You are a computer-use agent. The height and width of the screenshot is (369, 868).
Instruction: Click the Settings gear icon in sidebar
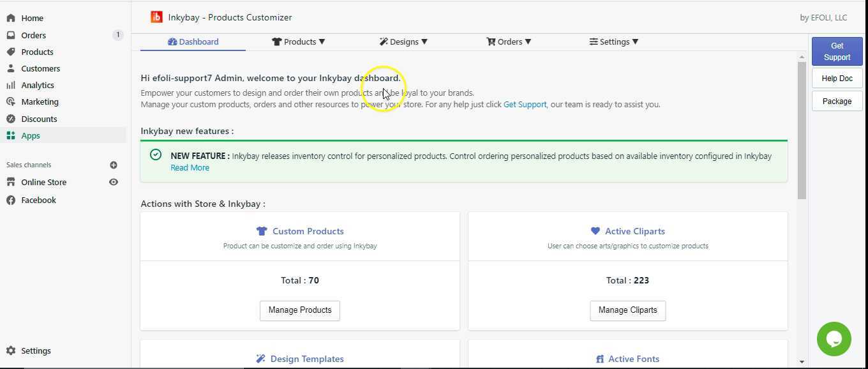coord(11,350)
